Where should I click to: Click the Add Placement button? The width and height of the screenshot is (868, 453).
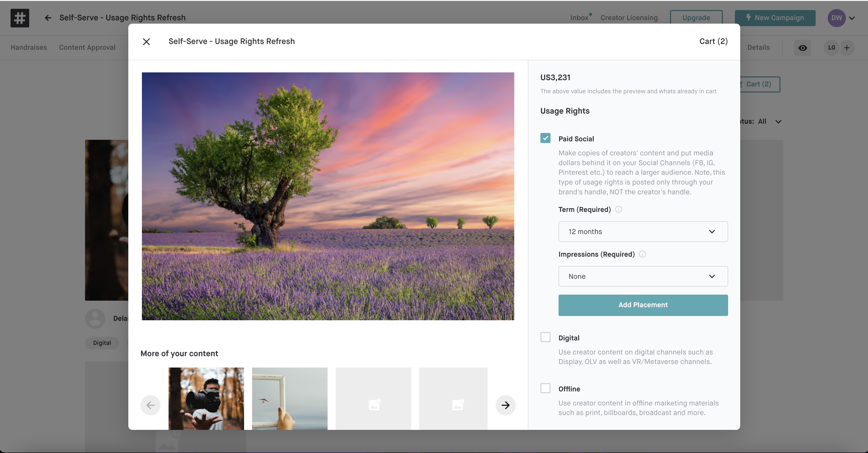[643, 305]
